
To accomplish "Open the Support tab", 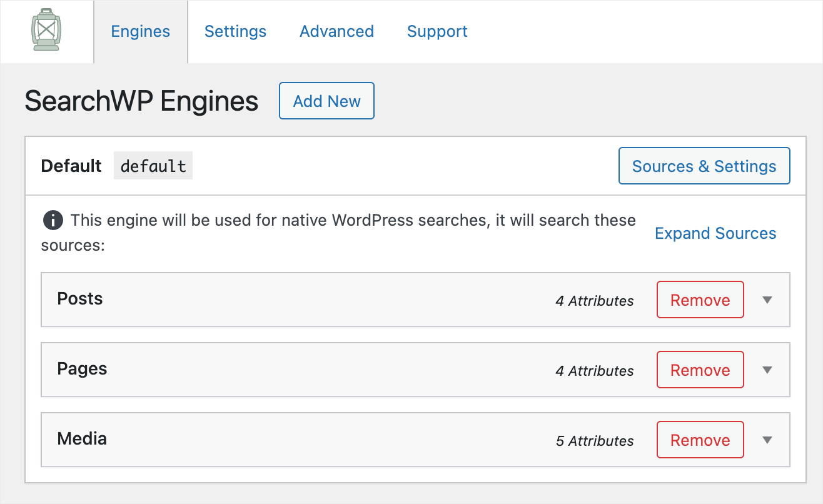I will [437, 31].
